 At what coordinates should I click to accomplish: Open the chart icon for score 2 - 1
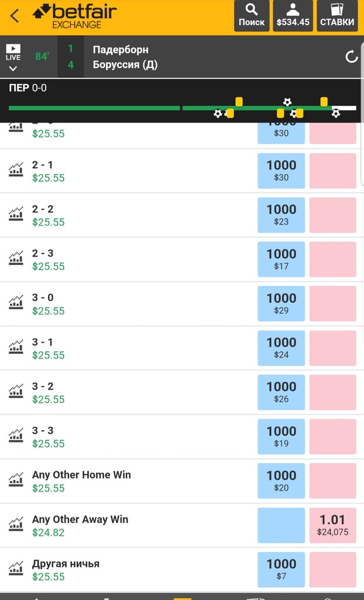[16, 170]
